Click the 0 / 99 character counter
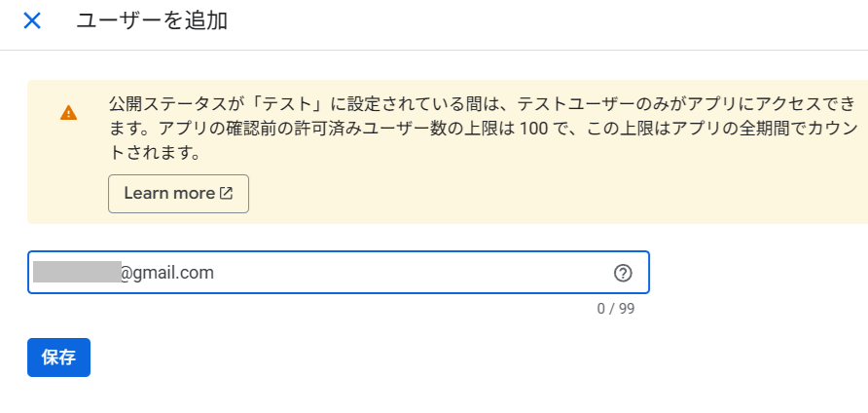The width and height of the screenshot is (868, 413). [615, 310]
